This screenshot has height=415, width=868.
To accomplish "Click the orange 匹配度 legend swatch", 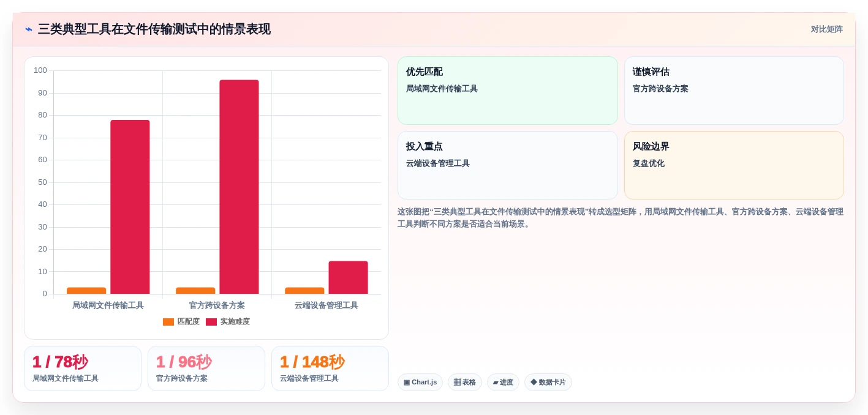I will coord(168,322).
